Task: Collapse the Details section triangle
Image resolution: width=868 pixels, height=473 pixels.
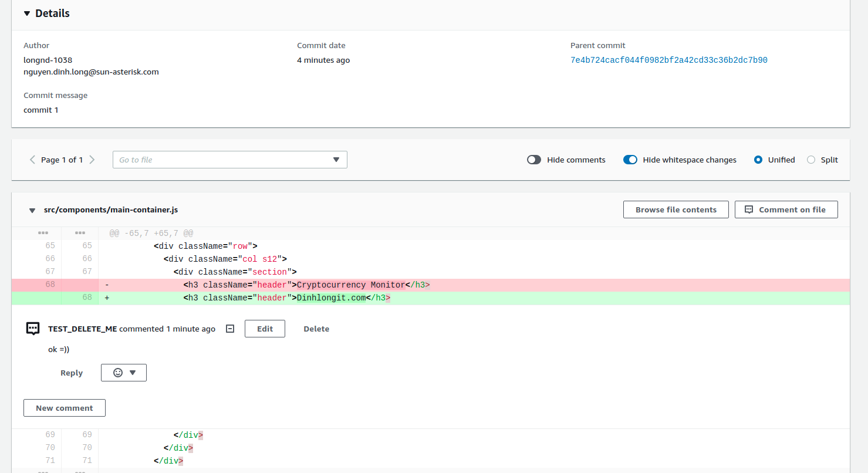Action: [27, 13]
